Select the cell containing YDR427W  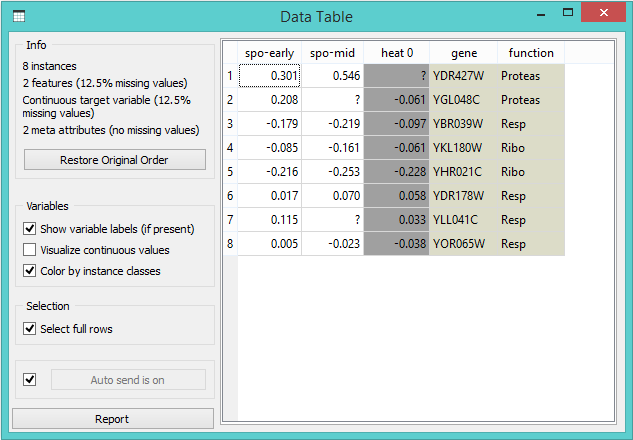(x=463, y=76)
